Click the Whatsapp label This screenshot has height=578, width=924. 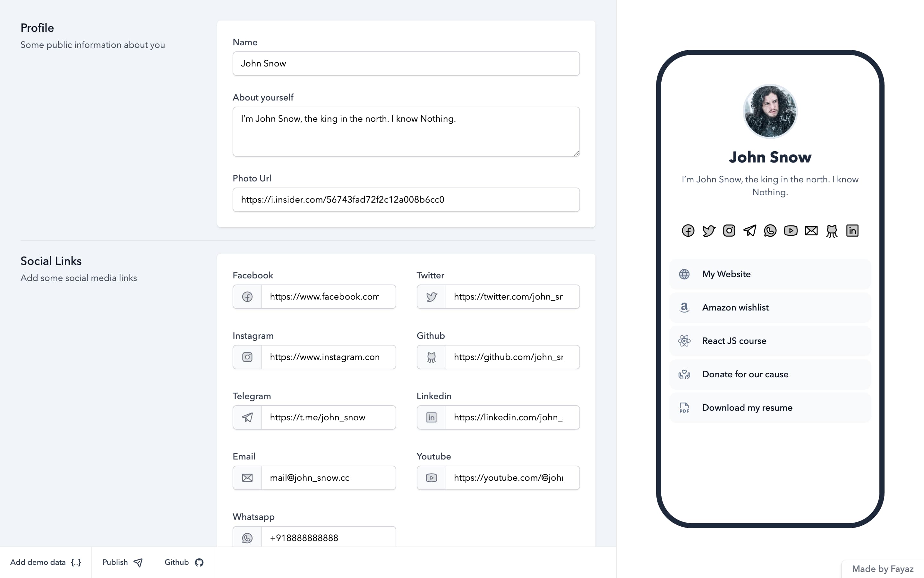253,517
